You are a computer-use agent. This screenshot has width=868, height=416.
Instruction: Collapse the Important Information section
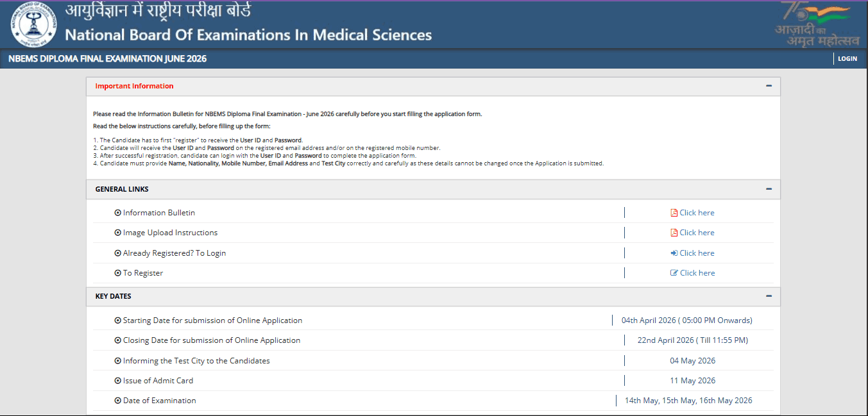coord(769,86)
